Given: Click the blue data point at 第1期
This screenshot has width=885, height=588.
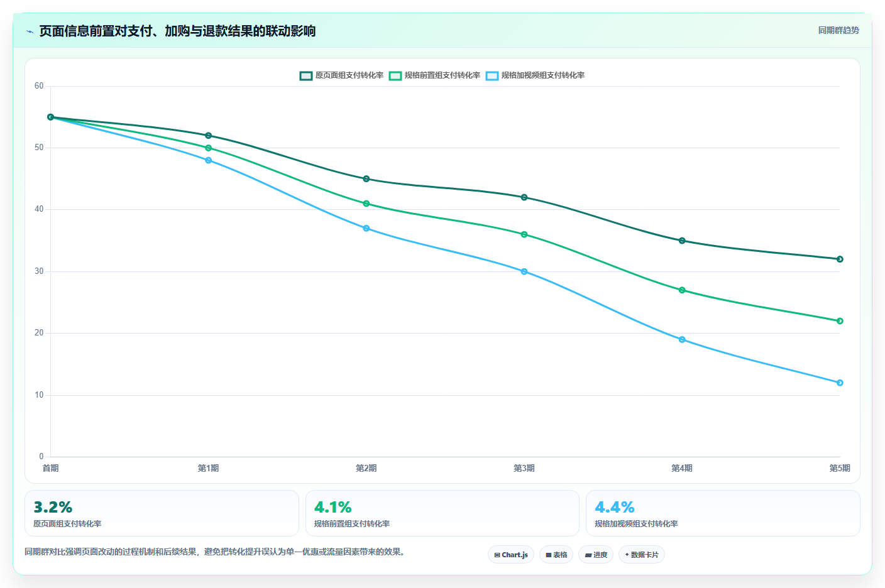Looking at the screenshot, I should [209, 160].
